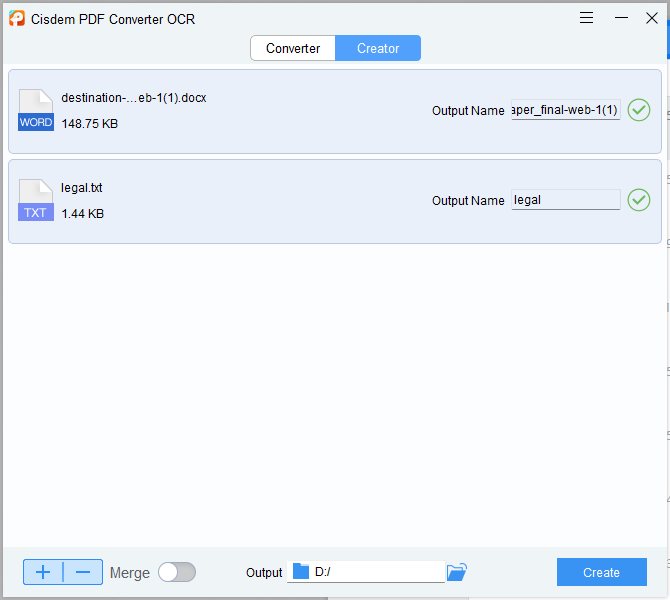Click the Merge label

[x=129, y=573]
